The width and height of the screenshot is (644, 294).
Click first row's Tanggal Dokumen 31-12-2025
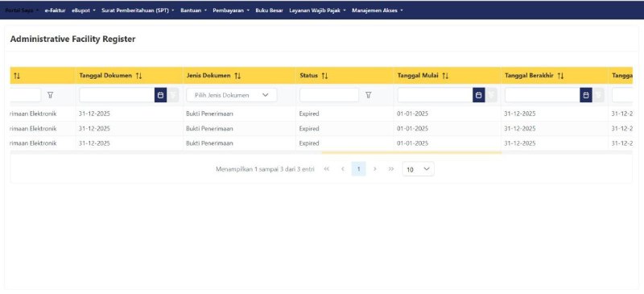click(94, 114)
